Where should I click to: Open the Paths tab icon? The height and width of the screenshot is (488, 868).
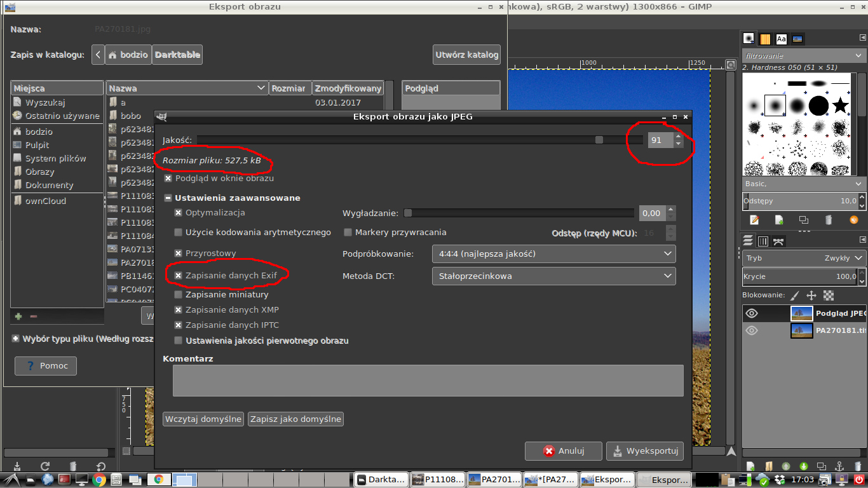[x=778, y=241]
